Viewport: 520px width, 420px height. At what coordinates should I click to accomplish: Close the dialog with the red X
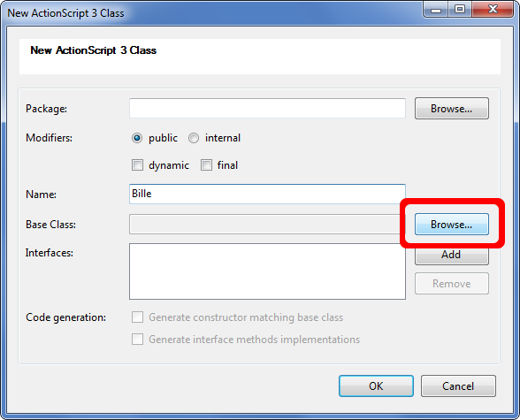[493, 9]
